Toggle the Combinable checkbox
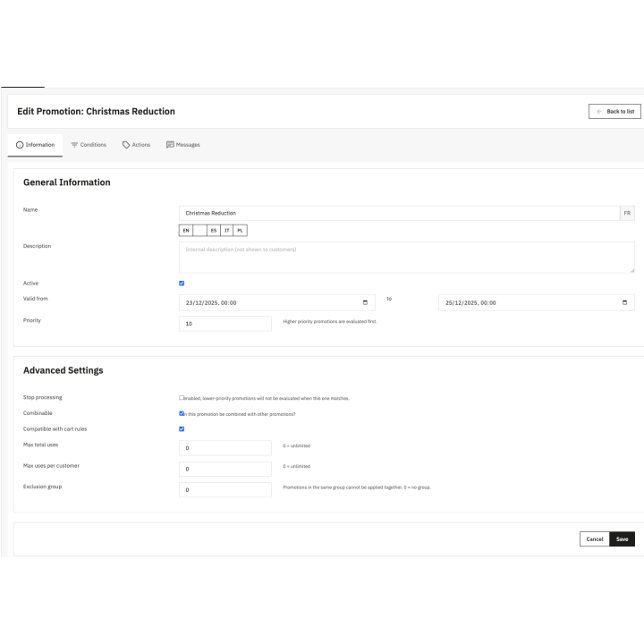Viewport: 644px width, 644px height. 182,413
